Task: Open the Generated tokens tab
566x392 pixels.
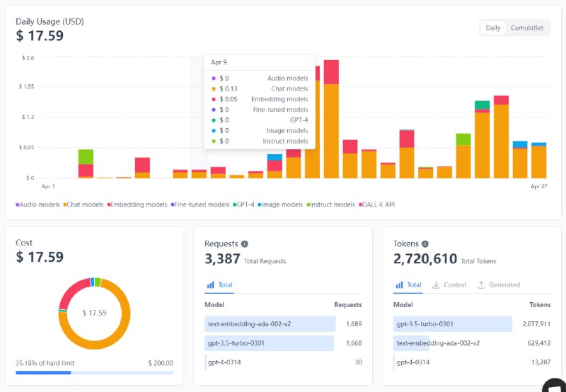Action: click(x=499, y=285)
